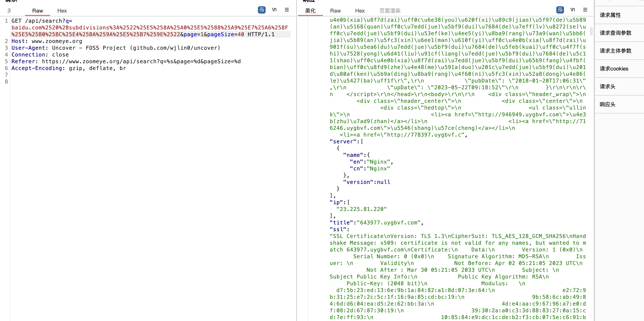Select the response 美化 tab

coord(310,11)
